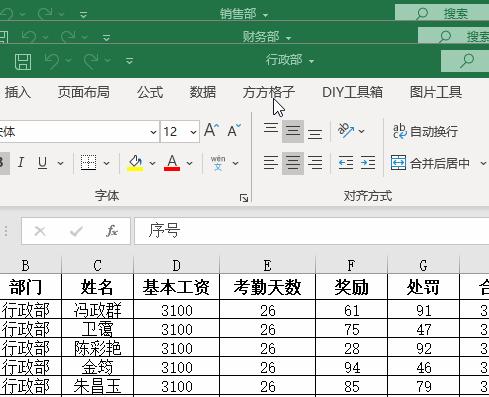
Task: Open borders dropdown arrow
Action: (106, 163)
